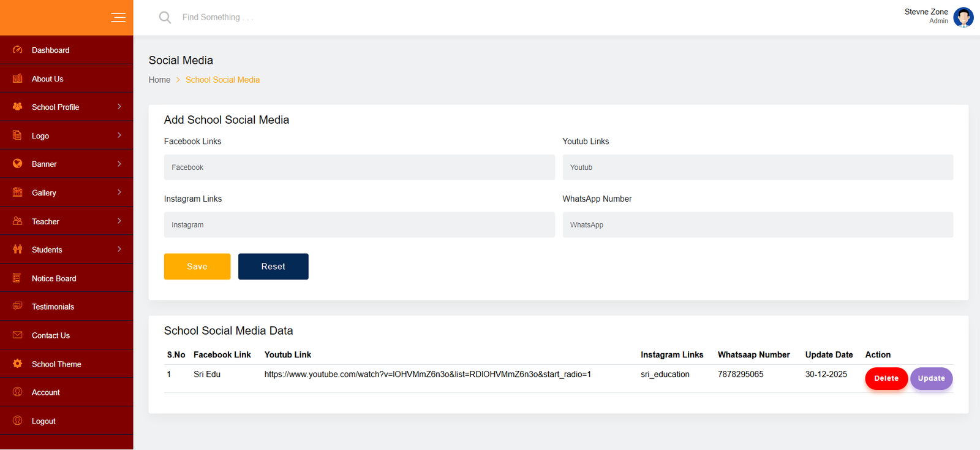Select the phone number 7878295065
The image size is (980, 450).
click(x=741, y=374)
